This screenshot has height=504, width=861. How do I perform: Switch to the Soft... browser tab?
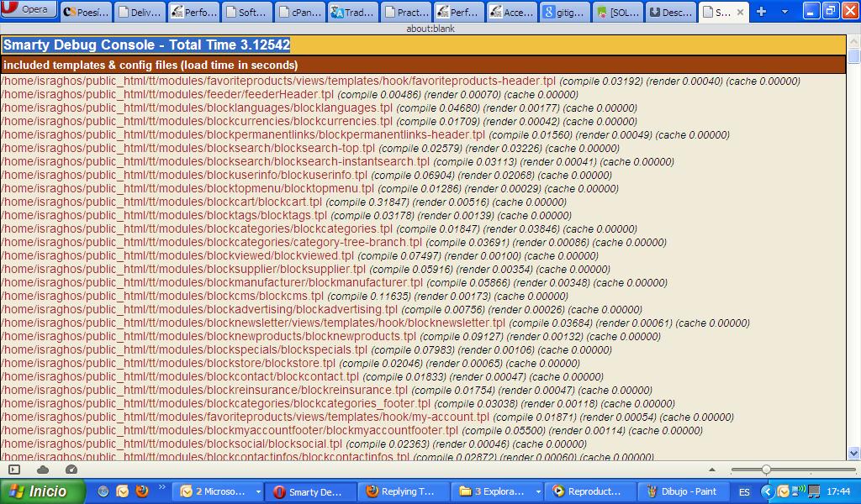pyautogui.click(x=246, y=12)
